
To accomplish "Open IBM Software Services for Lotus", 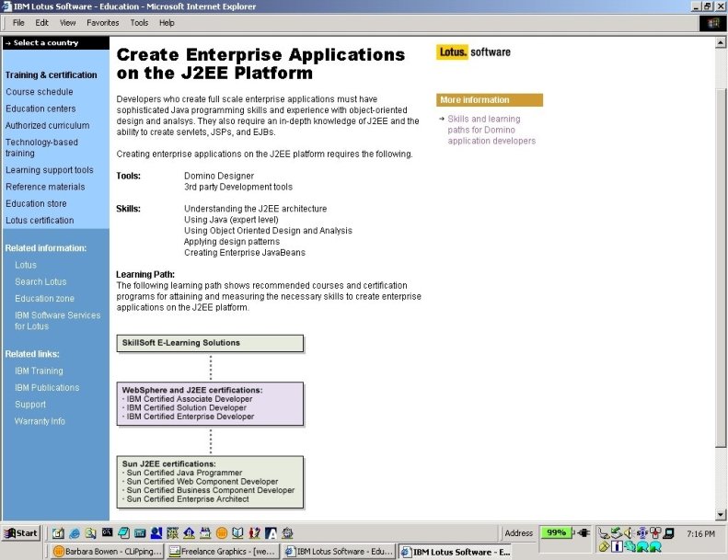I will (58, 321).
